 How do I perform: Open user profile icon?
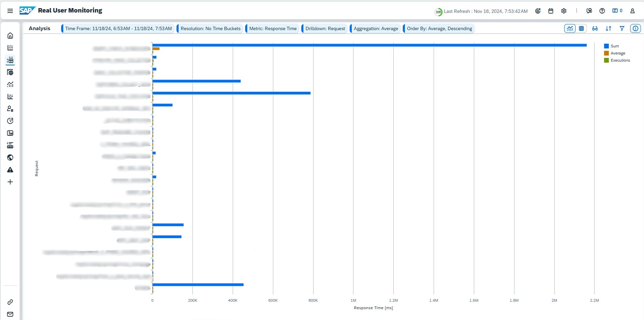[x=632, y=11]
